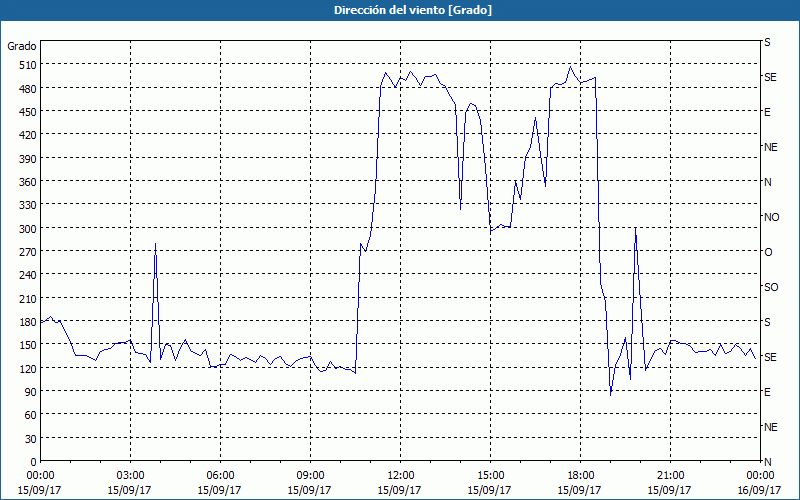Click the "90" degree axis label
Viewport: 800px width, 500px height.
pos(30,392)
